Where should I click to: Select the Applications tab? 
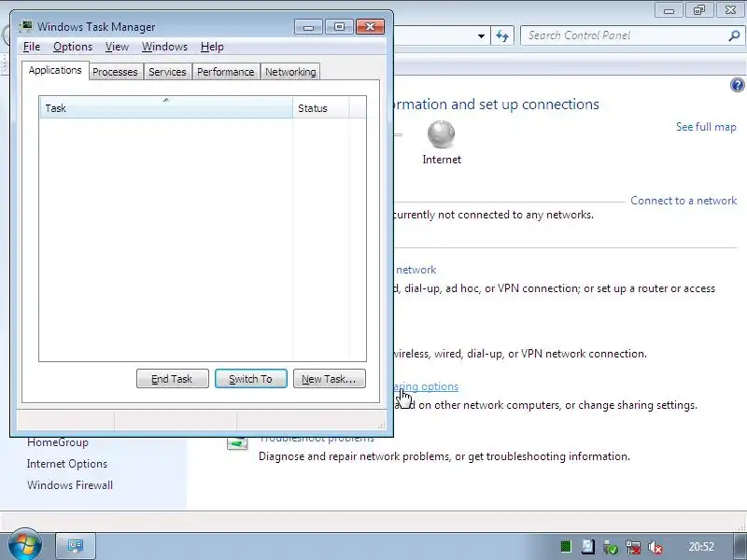(x=55, y=71)
